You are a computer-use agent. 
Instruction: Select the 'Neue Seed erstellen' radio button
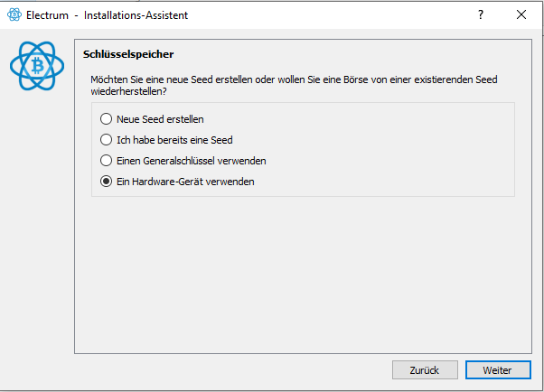(106, 119)
